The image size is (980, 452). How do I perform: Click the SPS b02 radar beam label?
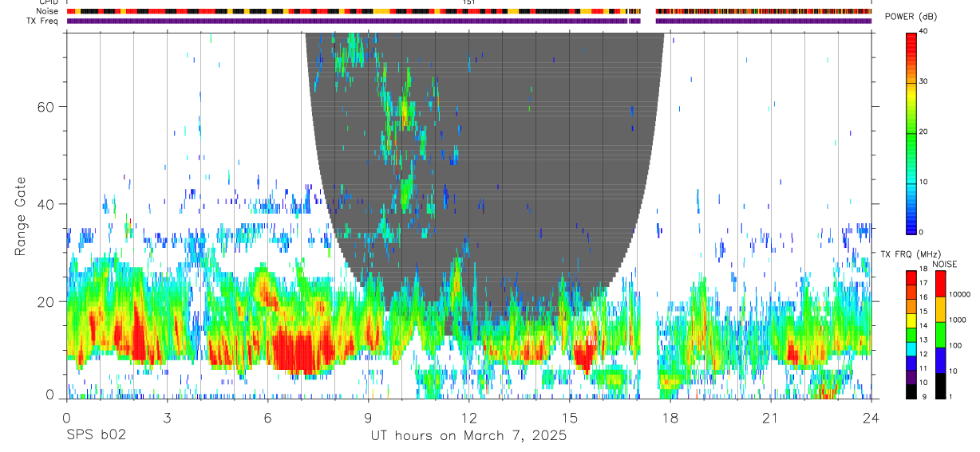96,435
